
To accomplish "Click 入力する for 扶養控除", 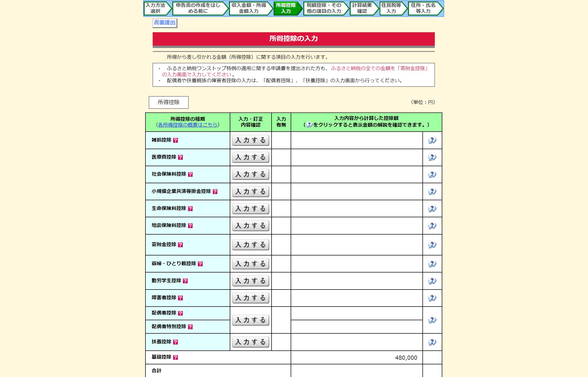I will pyautogui.click(x=250, y=342).
